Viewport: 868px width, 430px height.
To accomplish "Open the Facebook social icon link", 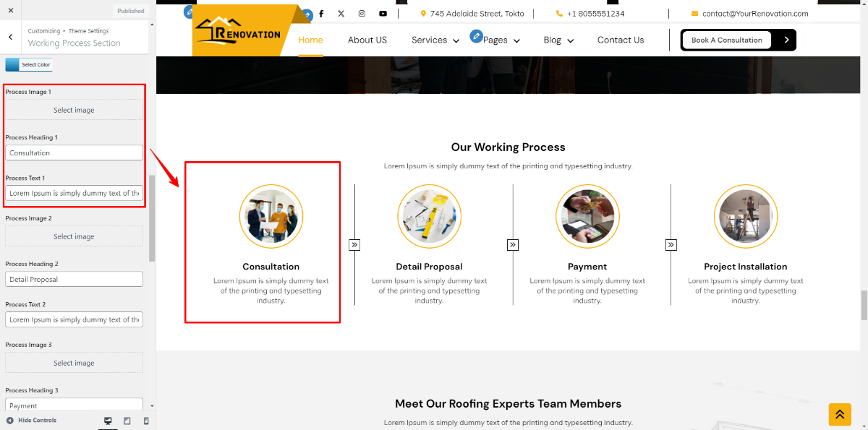I will point(321,14).
